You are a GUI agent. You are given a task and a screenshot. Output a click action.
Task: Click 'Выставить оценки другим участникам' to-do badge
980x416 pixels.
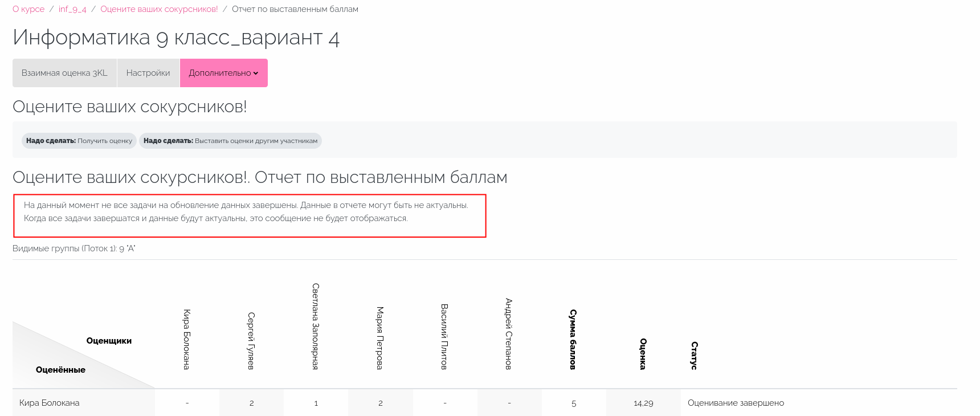(x=230, y=141)
